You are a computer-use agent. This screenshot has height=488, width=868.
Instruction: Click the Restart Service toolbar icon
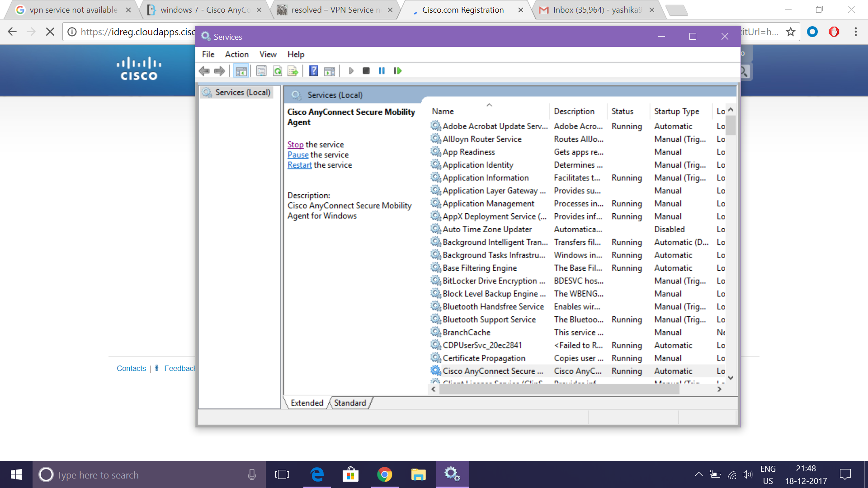tap(397, 71)
